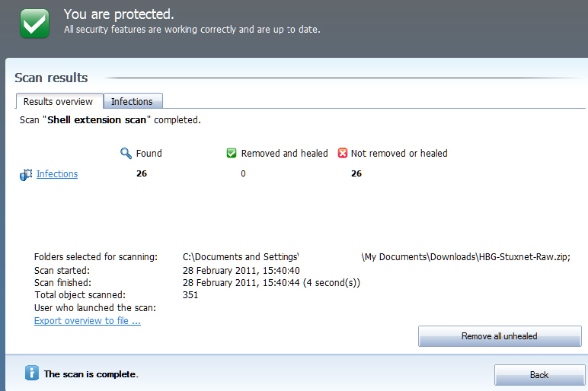588x391 pixels.
Task: Open the Infections link in results row
Action: [57, 174]
